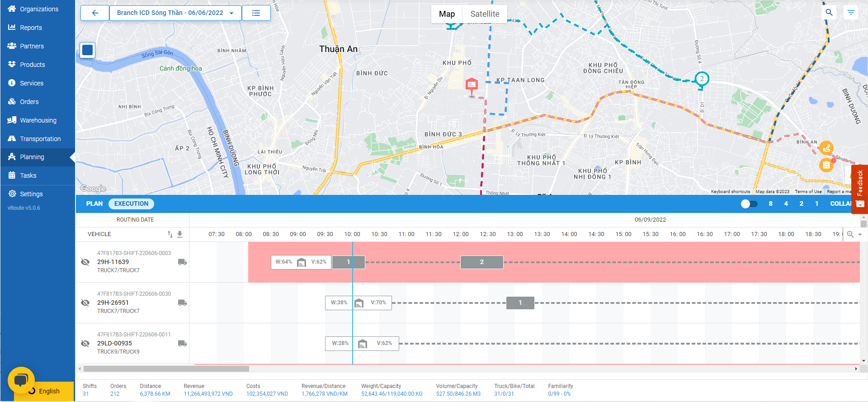Click timeline zoom magnifier icon

click(850, 234)
